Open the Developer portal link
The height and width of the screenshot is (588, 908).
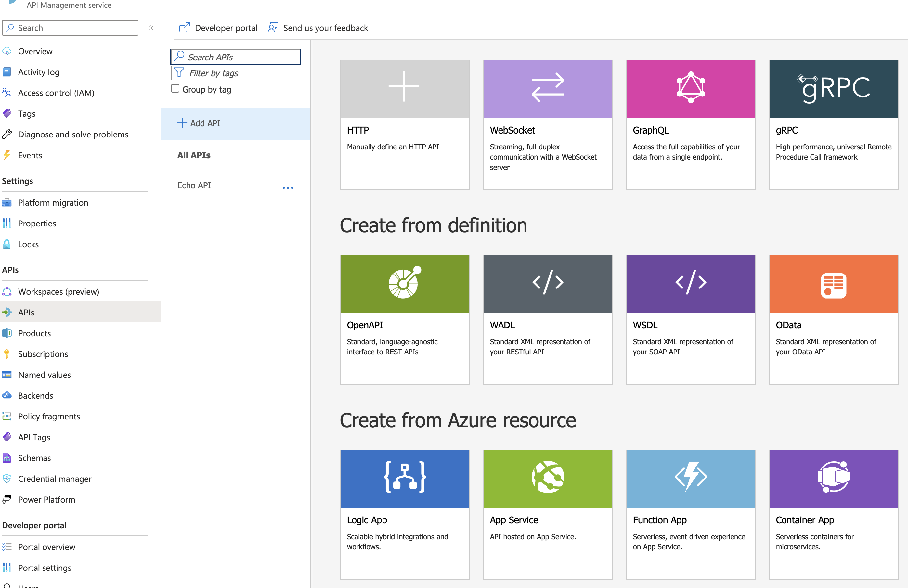218,28
